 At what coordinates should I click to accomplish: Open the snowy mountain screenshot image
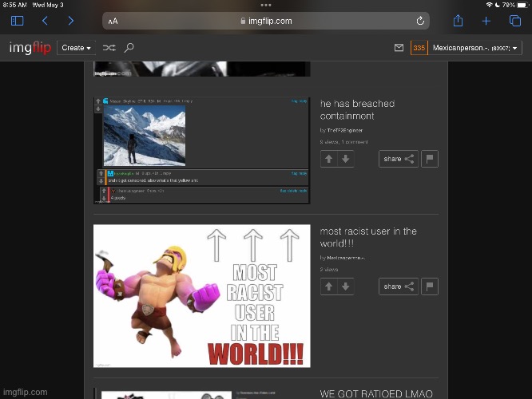click(201, 151)
